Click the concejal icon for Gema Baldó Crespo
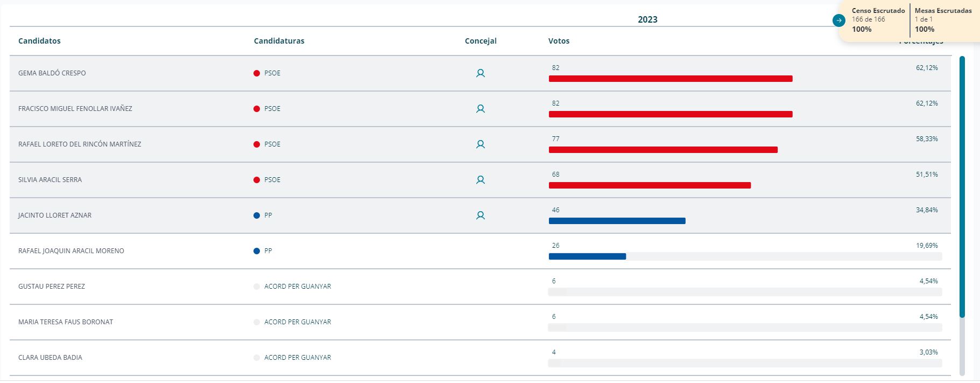Screen dimensions: 980x383 [x=481, y=73]
